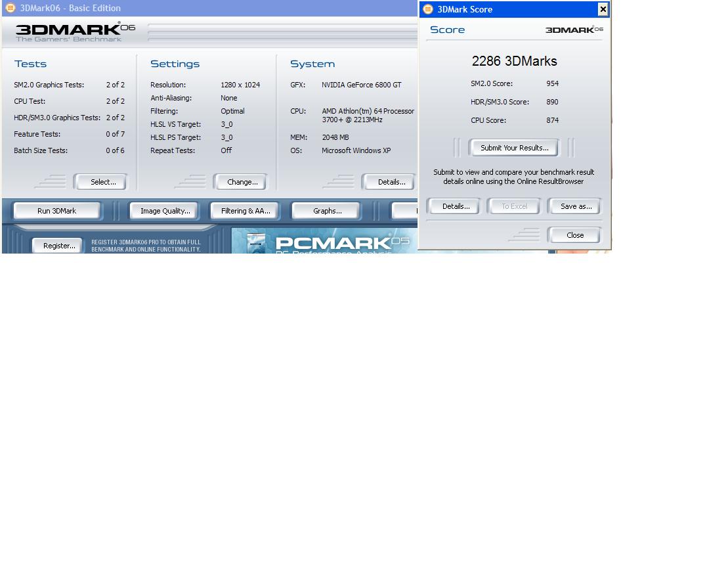Viewport: 728px width, 561px height.
Task: Click the HLSL VS Target value 3_0
Action: pos(226,124)
